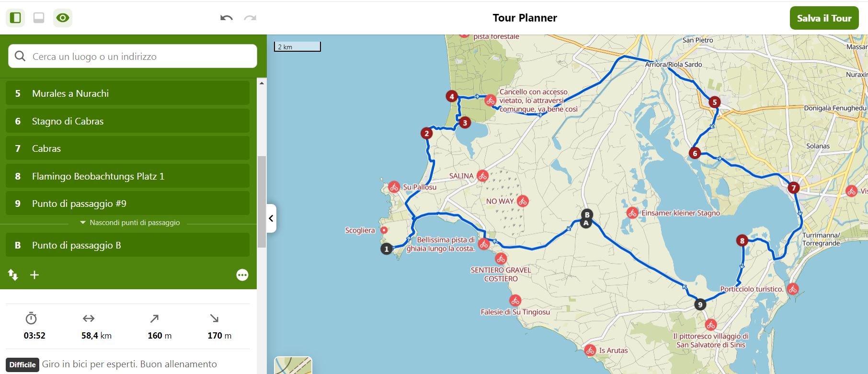Click the redo arrow icon
The height and width of the screenshot is (374, 868).
point(250,18)
